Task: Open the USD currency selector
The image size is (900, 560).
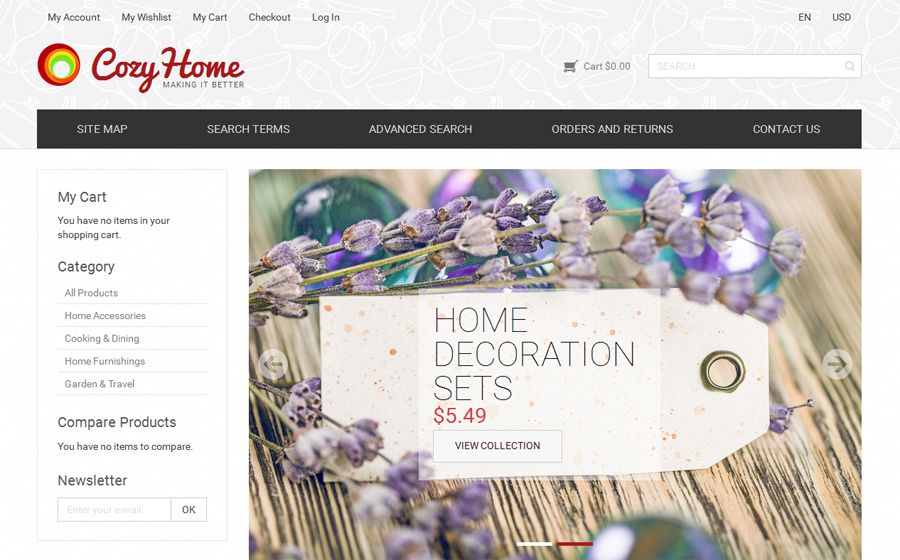Action: [841, 17]
